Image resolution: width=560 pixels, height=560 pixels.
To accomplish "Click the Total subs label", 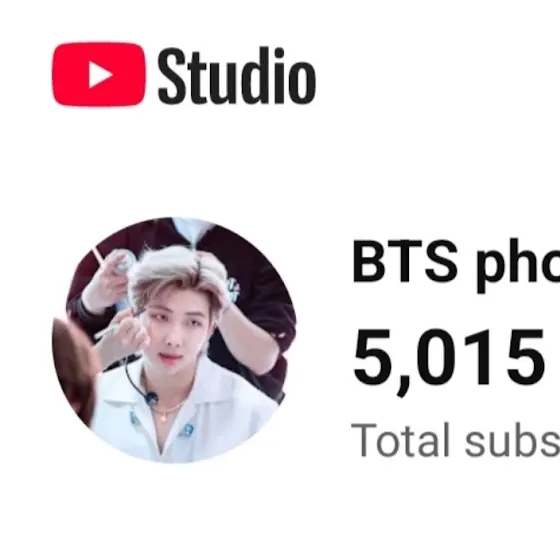I will (455, 439).
